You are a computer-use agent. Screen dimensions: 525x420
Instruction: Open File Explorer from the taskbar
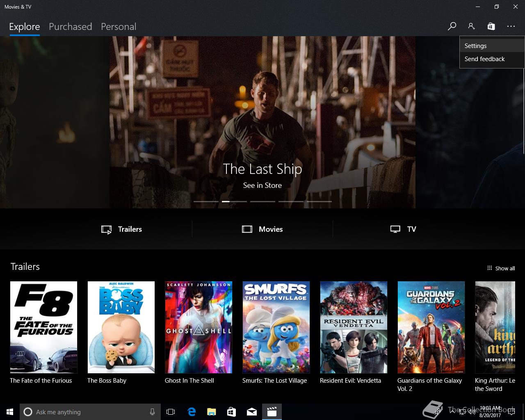point(212,412)
